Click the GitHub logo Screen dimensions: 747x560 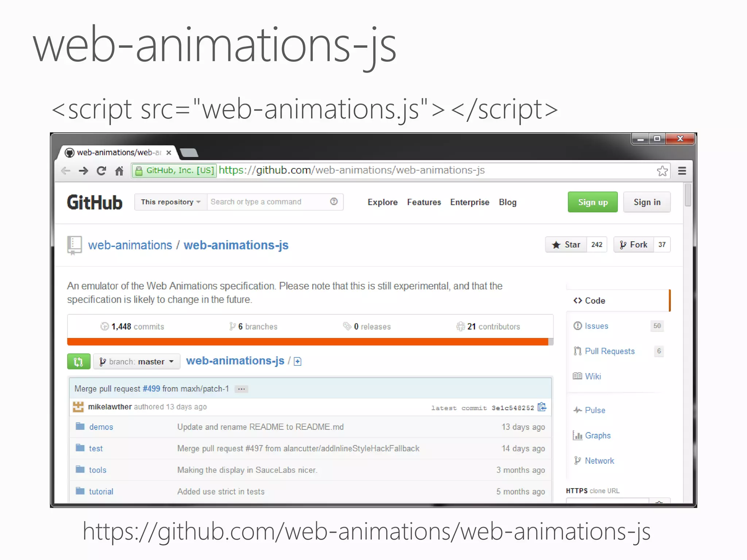(x=94, y=202)
